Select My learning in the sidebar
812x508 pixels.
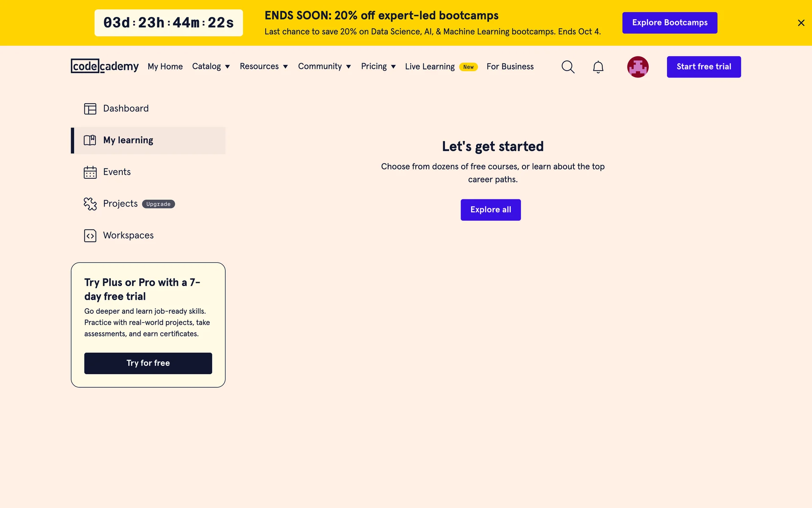[x=148, y=141]
